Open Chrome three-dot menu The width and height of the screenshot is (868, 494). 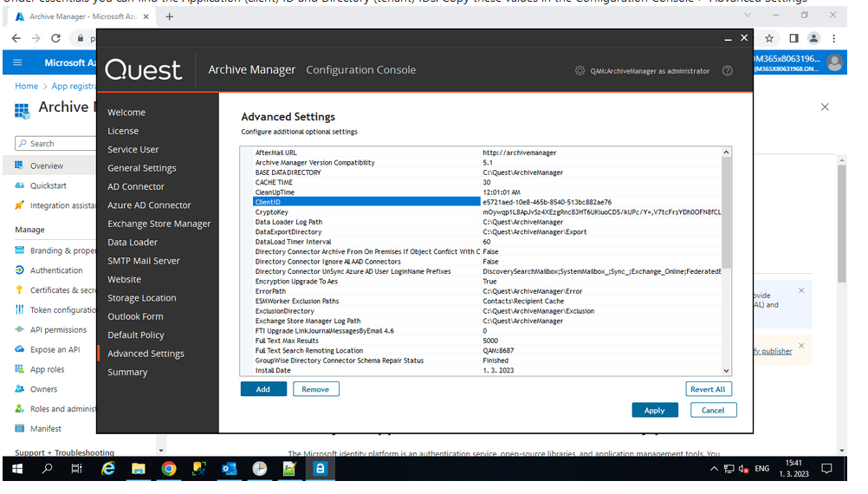click(x=833, y=38)
